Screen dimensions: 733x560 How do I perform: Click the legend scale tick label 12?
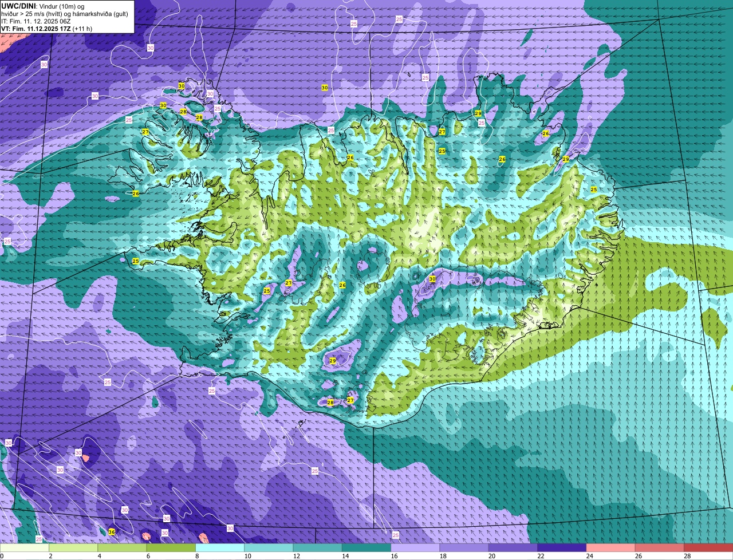pyautogui.click(x=295, y=556)
